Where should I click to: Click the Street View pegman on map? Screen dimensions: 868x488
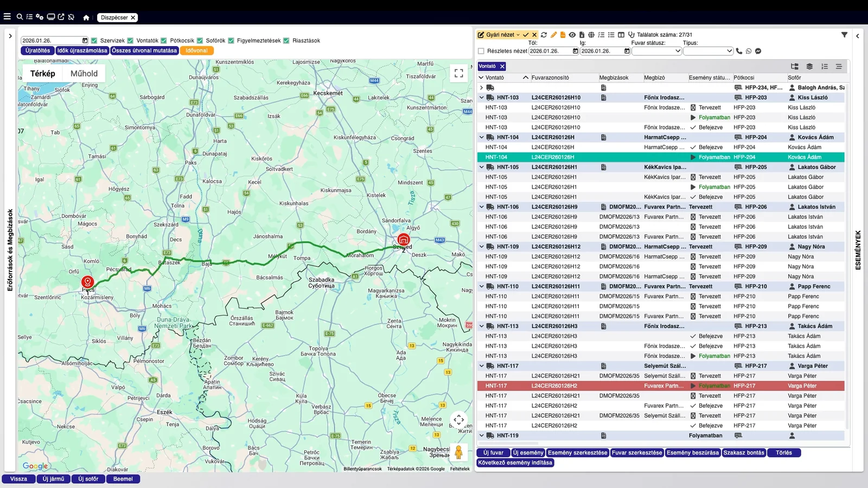click(x=458, y=452)
